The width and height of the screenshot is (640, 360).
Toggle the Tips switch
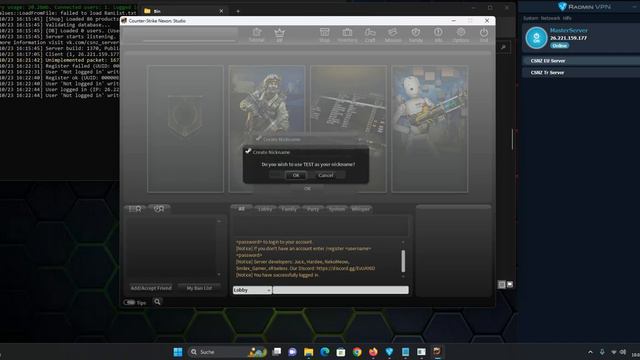coord(129,302)
